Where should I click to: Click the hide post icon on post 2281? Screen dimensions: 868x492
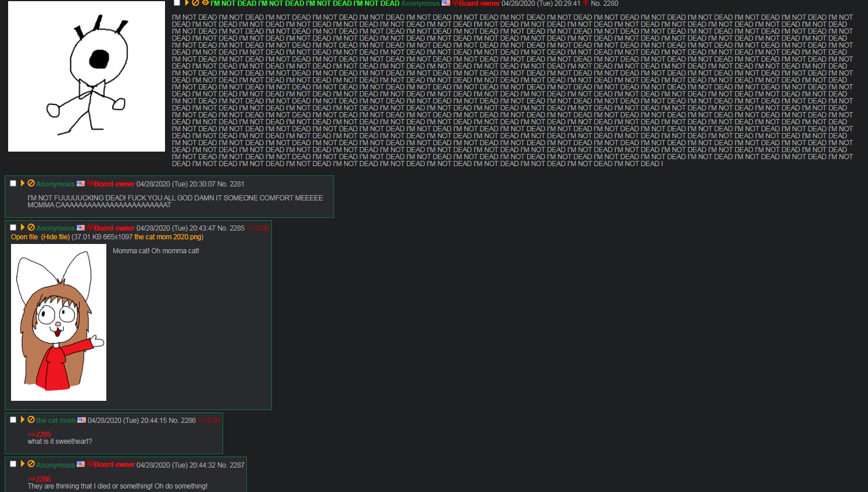[x=31, y=183]
